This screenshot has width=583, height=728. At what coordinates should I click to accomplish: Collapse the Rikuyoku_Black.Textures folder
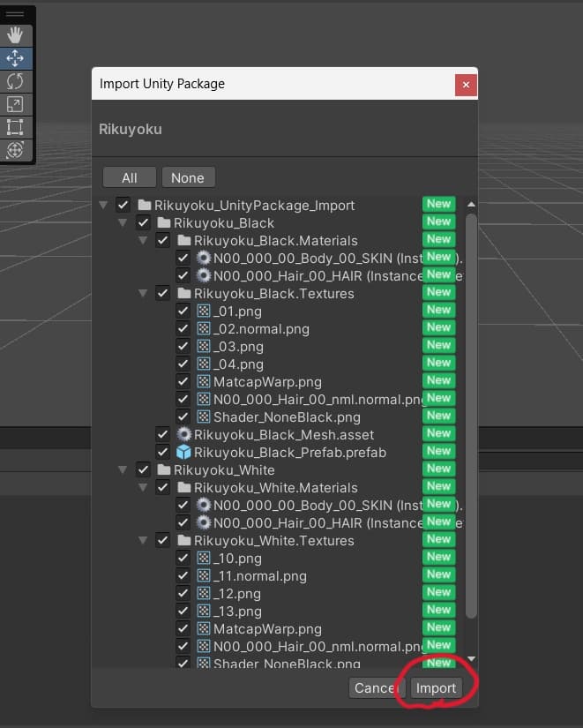(143, 293)
